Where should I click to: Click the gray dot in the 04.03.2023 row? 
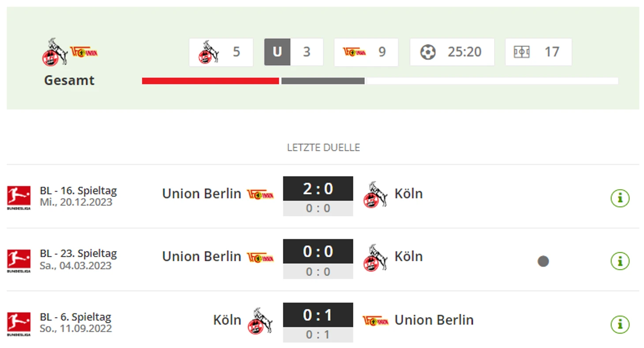pos(543,261)
